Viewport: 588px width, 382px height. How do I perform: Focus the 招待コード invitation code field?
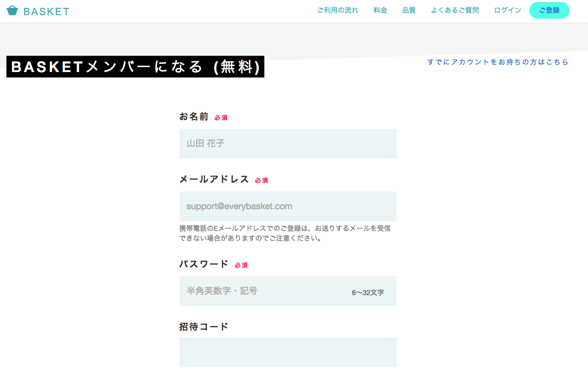(288, 352)
